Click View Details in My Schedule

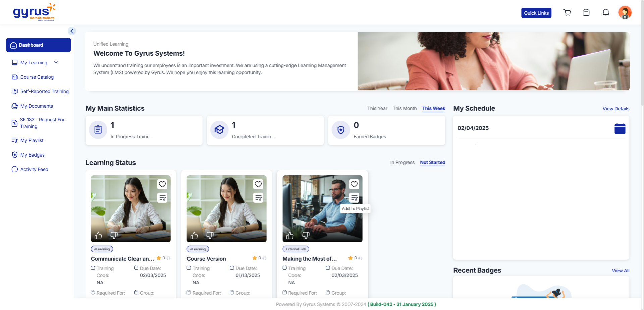tap(615, 109)
